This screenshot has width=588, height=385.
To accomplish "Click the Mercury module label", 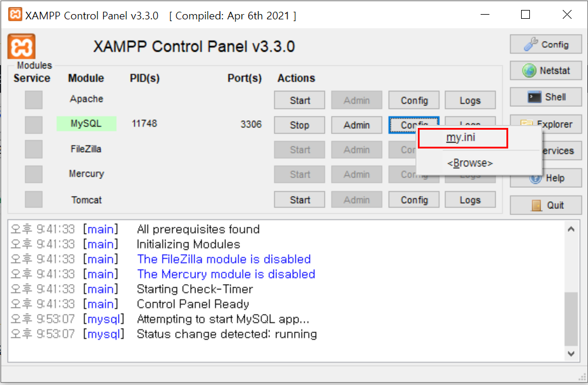I will click(x=86, y=174).
